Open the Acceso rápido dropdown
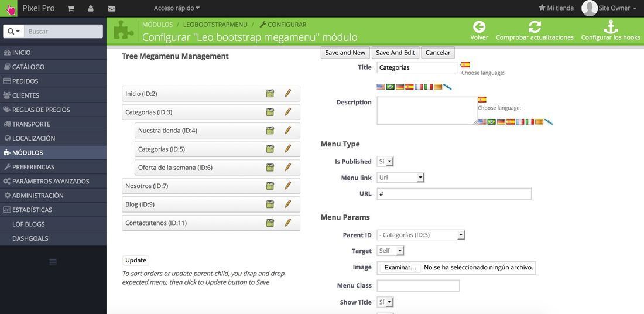Screen dimensions: 644x314 (177, 8)
